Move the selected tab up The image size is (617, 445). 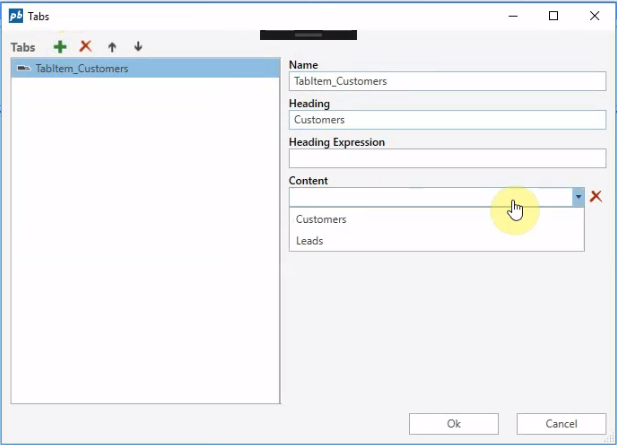pos(112,47)
